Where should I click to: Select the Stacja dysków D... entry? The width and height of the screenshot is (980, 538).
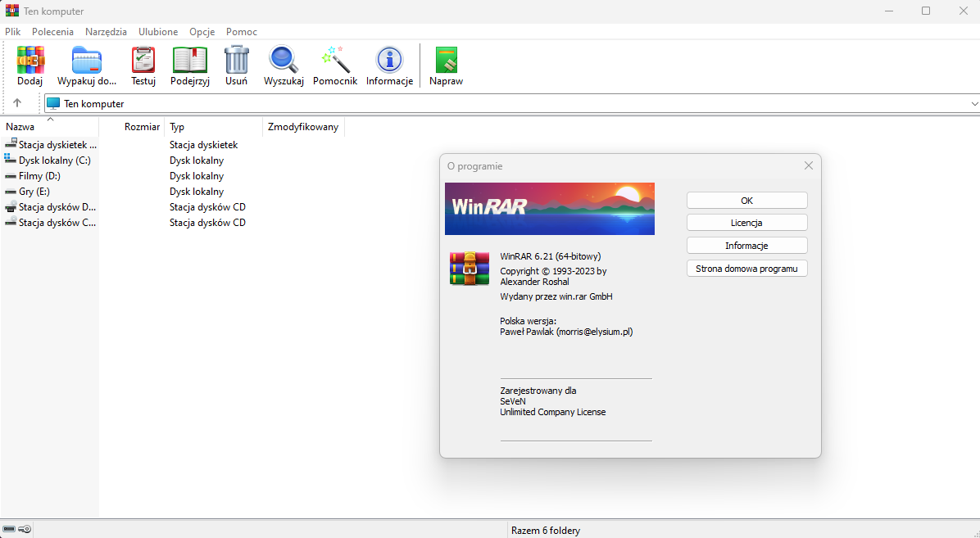(x=57, y=207)
